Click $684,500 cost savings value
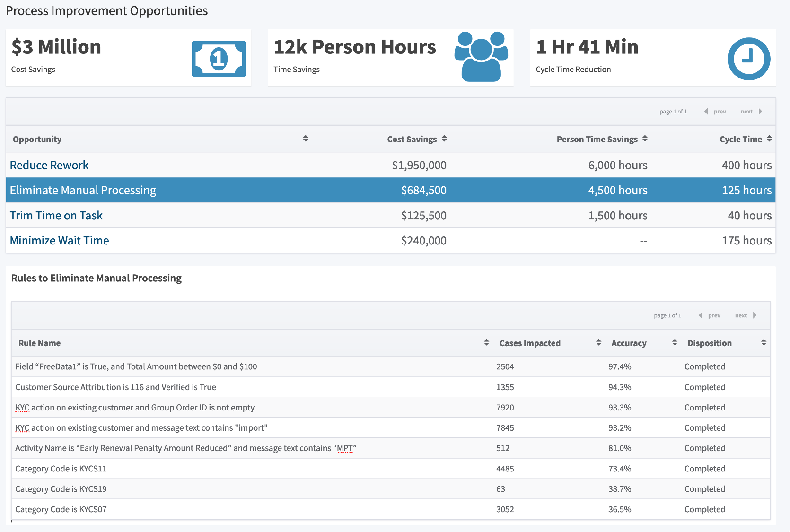 point(424,190)
